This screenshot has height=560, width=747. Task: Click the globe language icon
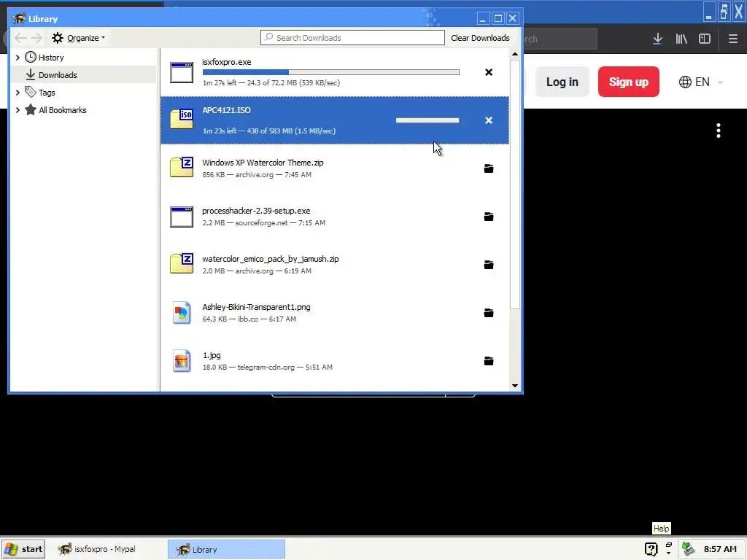click(x=685, y=82)
